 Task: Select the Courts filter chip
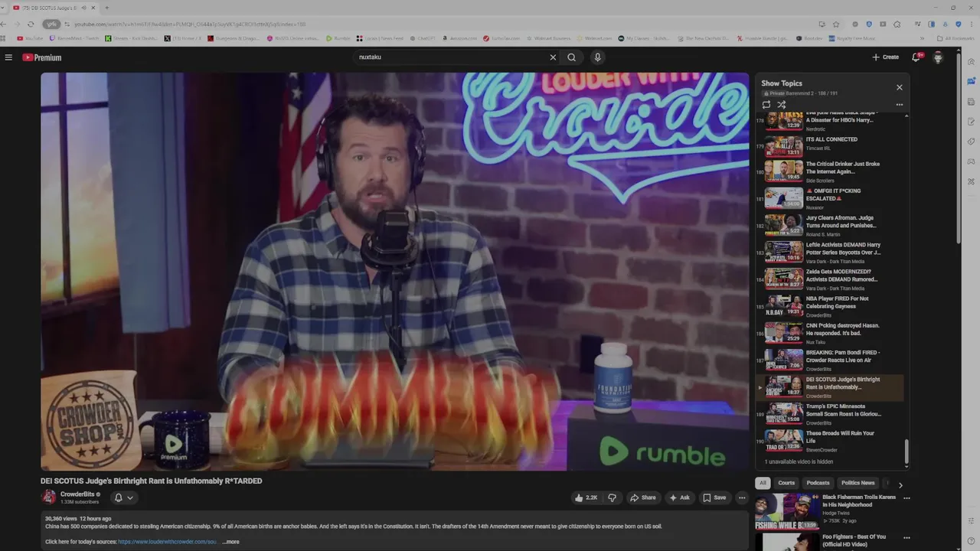(x=786, y=483)
